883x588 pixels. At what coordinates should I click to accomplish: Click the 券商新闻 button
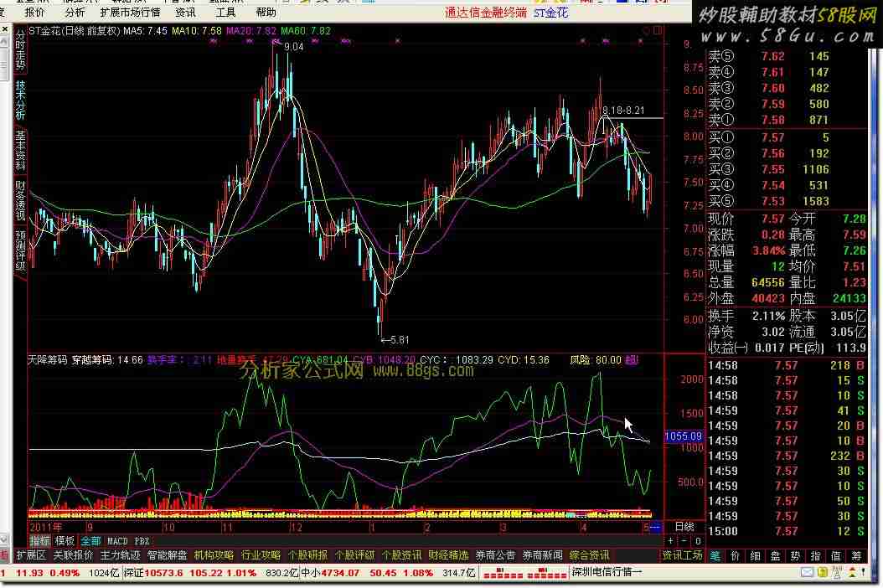(x=541, y=554)
